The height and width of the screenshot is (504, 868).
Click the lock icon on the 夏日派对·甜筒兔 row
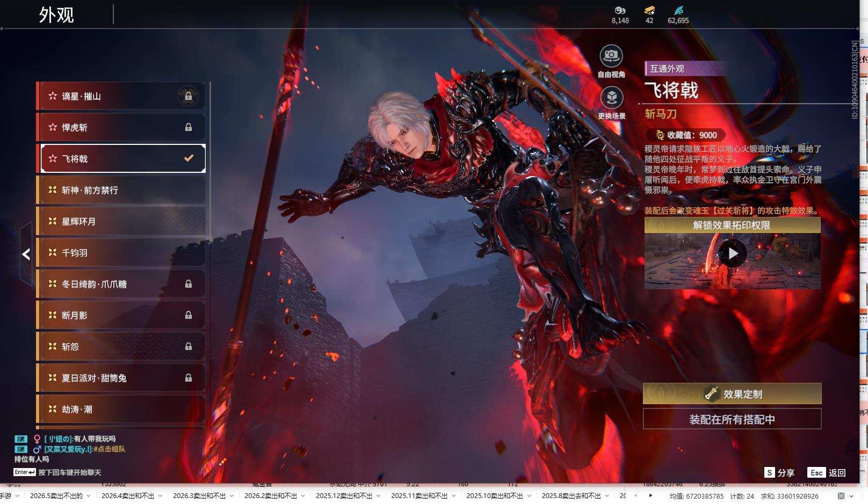coord(189,378)
